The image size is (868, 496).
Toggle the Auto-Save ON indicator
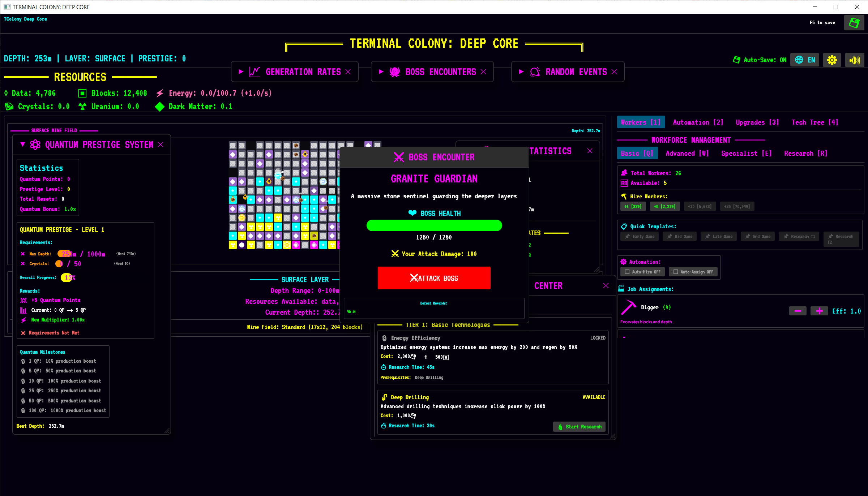pos(760,60)
